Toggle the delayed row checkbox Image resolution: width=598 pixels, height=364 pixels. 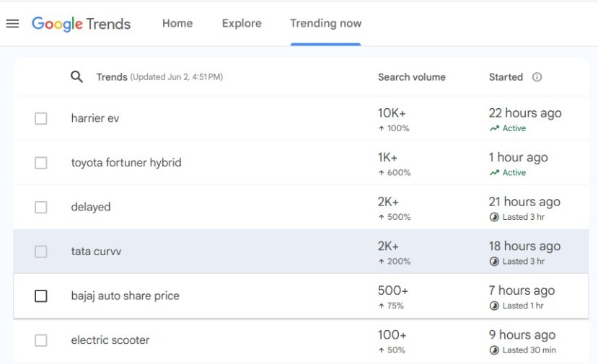tap(41, 208)
